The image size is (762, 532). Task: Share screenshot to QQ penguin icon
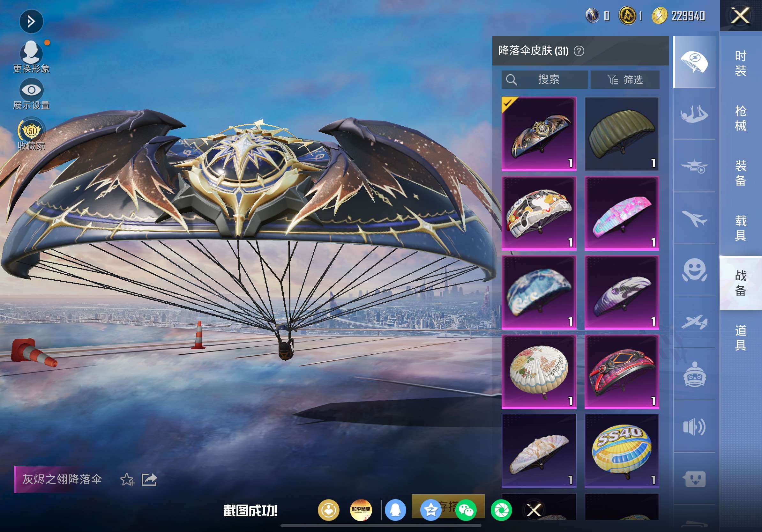tap(395, 510)
